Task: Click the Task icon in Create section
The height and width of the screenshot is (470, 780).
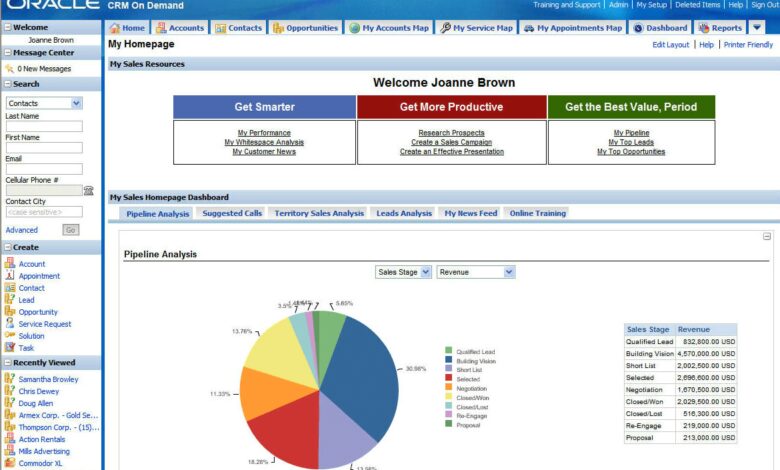Action: coord(10,347)
